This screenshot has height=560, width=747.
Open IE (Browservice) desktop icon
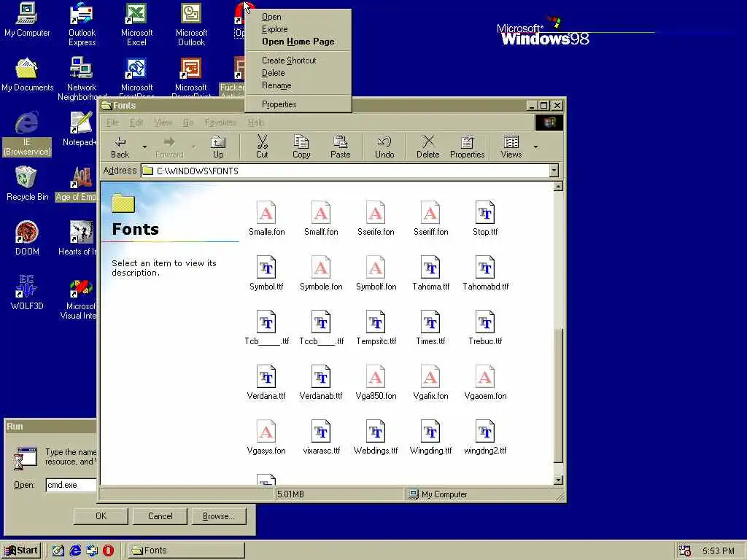27,133
